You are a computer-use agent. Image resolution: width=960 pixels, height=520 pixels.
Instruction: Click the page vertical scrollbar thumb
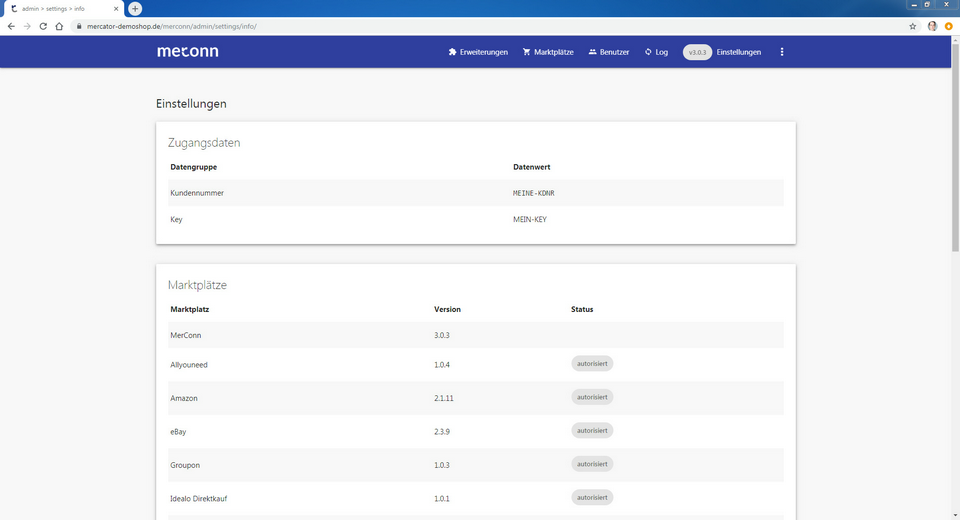click(x=955, y=147)
